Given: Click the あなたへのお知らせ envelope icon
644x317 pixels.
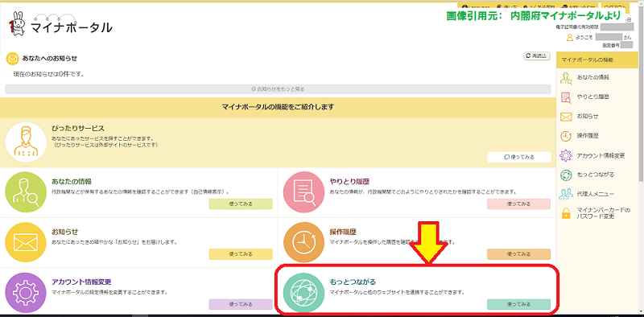Looking at the screenshot, I should 12,59.
